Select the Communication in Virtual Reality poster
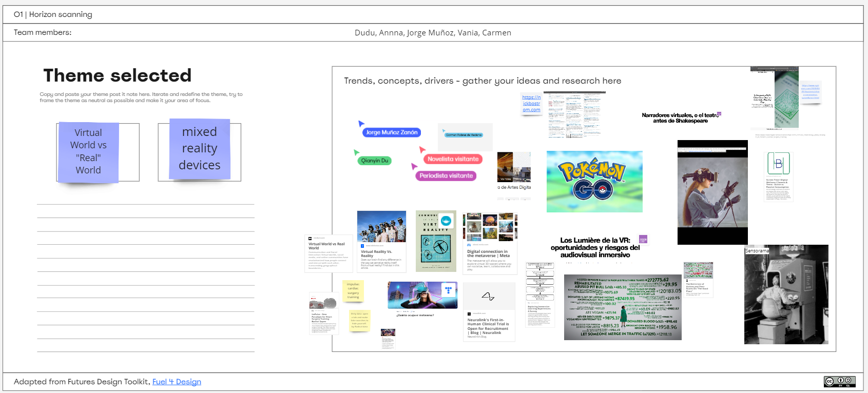Screen dimensions: 868x393 tap(436, 241)
